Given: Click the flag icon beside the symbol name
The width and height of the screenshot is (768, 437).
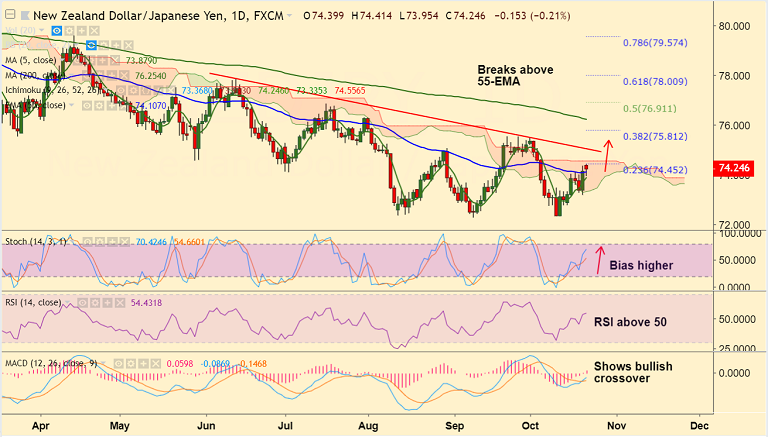Looking at the screenshot, I should pos(25,15).
